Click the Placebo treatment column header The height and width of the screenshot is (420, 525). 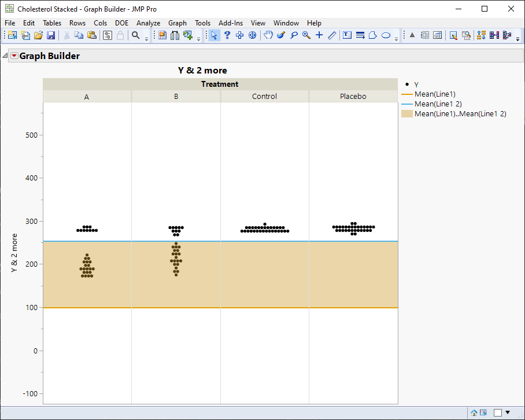353,97
